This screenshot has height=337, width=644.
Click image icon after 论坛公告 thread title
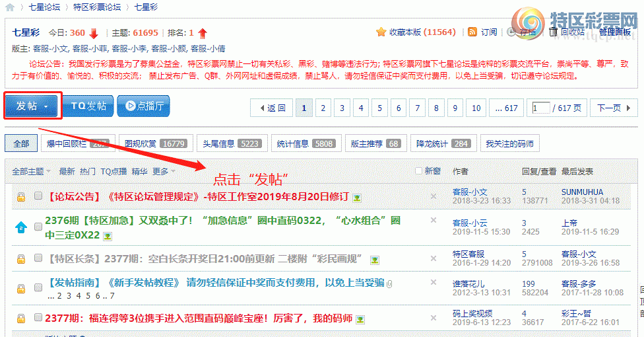click(x=357, y=198)
